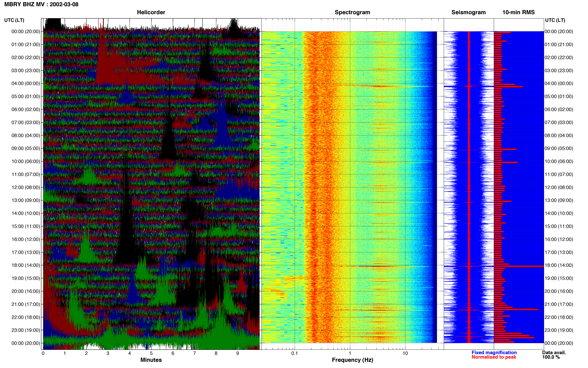588x368 pixels.
Task: Click the '100.0 %' data availability value
Action: (x=551, y=357)
